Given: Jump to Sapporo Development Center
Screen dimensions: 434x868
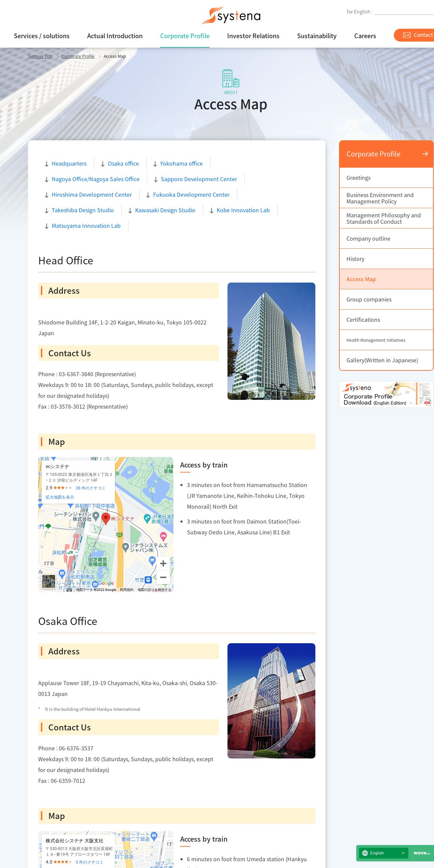Looking at the screenshot, I should pyautogui.click(x=199, y=179).
